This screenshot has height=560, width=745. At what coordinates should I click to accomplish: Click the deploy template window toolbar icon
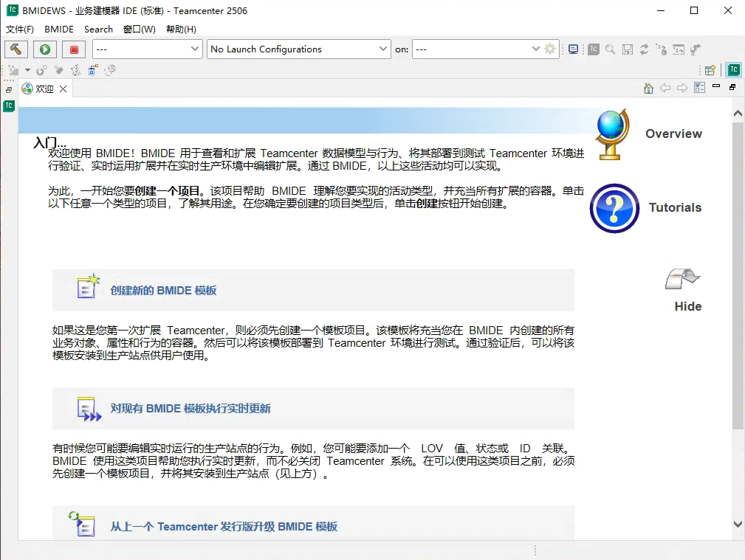[x=679, y=49]
